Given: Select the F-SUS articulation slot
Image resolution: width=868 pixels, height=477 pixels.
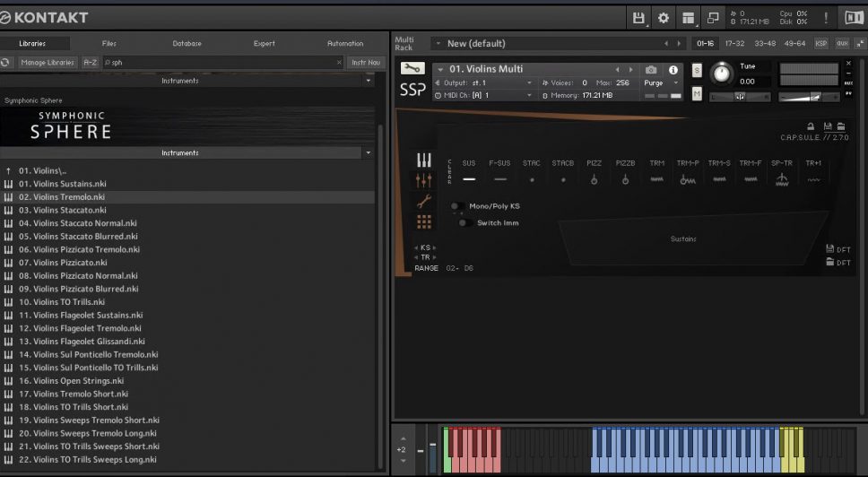Looking at the screenshot, I should click(499, 171).
